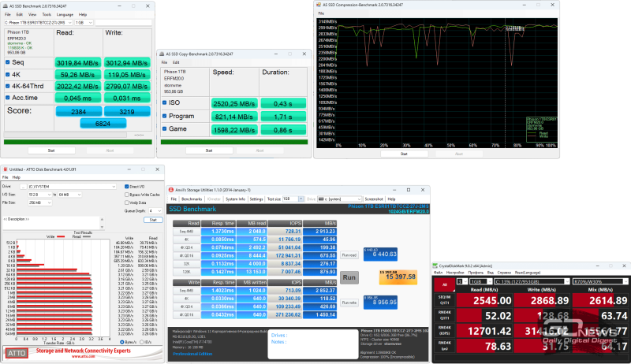Toggle the Acc.time test checkbox
The height and width of the screenshot is (364, 631).
pyautogui.click(x=8, y=98)
